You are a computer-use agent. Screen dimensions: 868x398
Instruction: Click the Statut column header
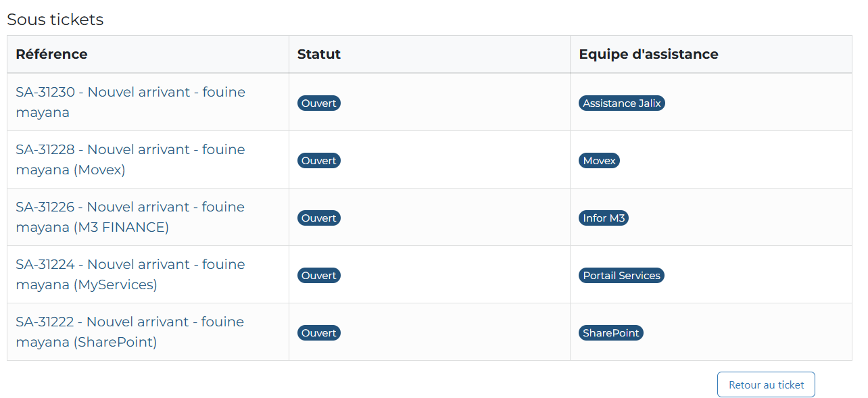(319, 54)
